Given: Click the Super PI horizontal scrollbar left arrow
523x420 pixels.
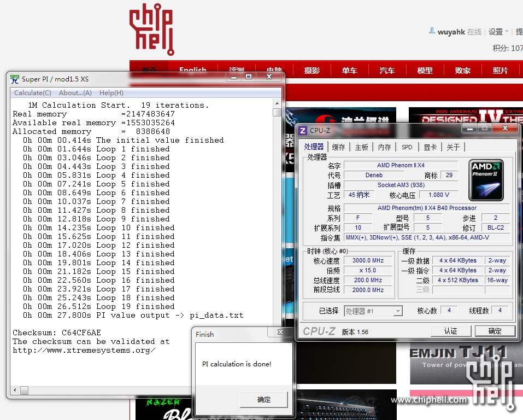Looking at the screenshot, I should pos(15,390).
